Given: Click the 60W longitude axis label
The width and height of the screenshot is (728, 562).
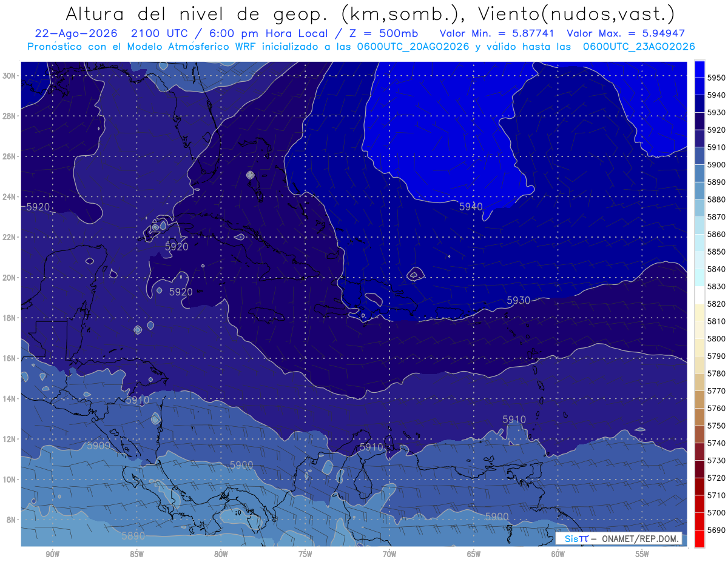Looking at the screenshot, I should 558,554.
